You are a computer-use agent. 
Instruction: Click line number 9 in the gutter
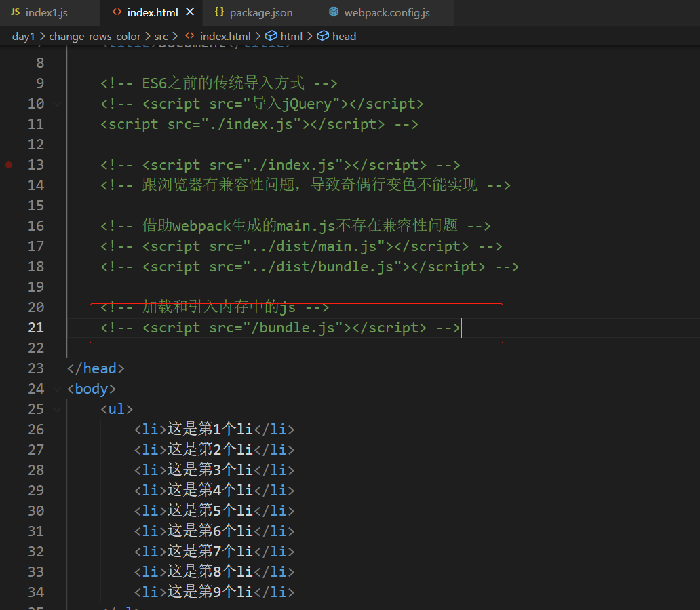40,83
